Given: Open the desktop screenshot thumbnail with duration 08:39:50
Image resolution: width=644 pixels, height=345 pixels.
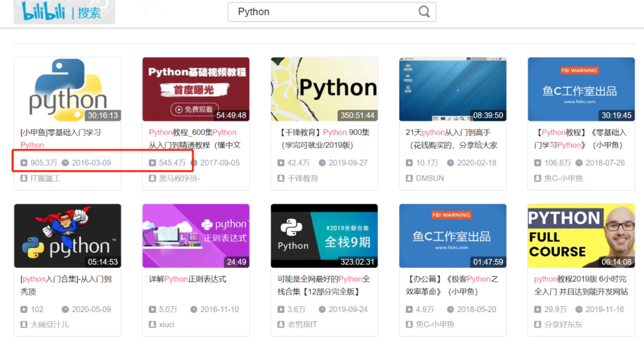Looking at the screenshot, I should pyautogui.click(x=453, y=89).
